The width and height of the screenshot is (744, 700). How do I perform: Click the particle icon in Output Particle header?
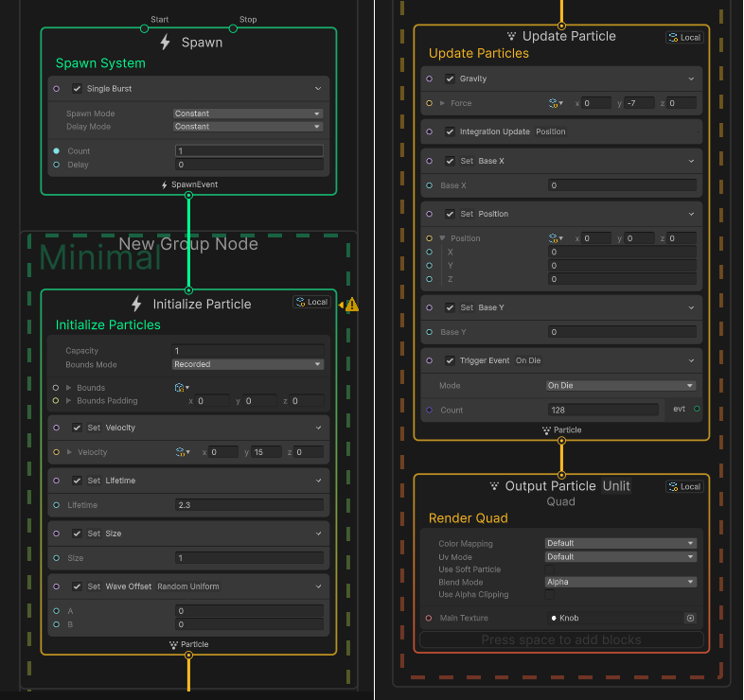pos(494,486)
